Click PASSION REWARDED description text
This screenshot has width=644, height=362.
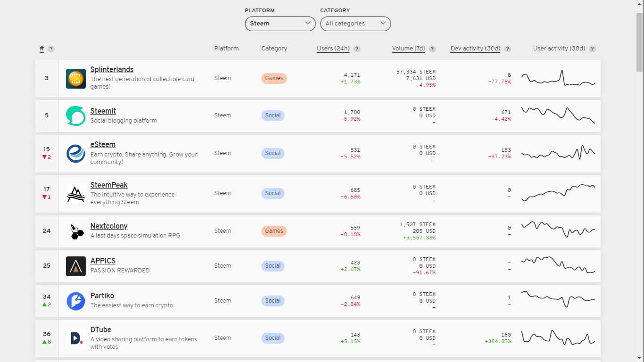120,271
